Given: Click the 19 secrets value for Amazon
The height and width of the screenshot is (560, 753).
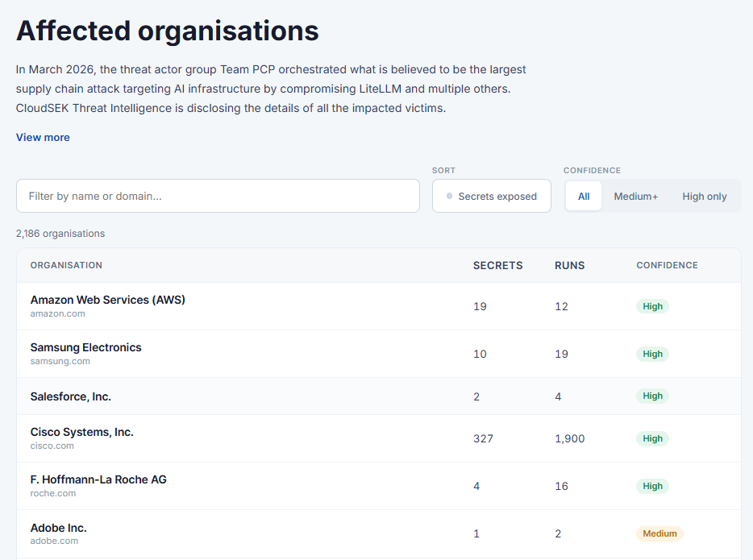Looking at the screenshot, I should [480, 307].
